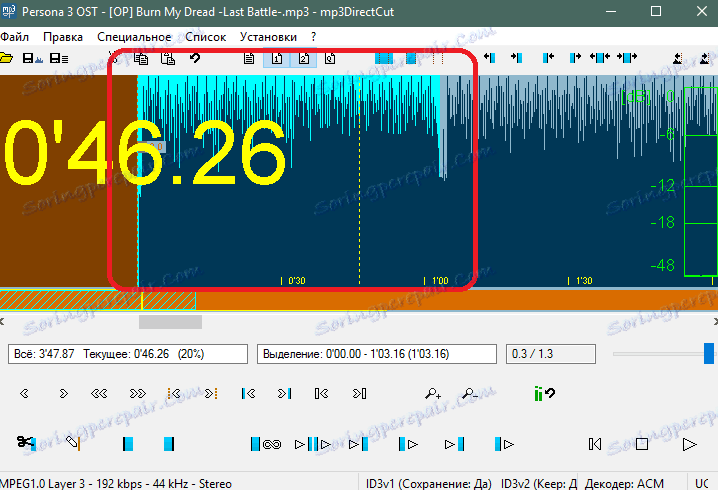Click the pencil edit icon
Image resolution: width=718 pixels, height=490 pixels.
73,443
